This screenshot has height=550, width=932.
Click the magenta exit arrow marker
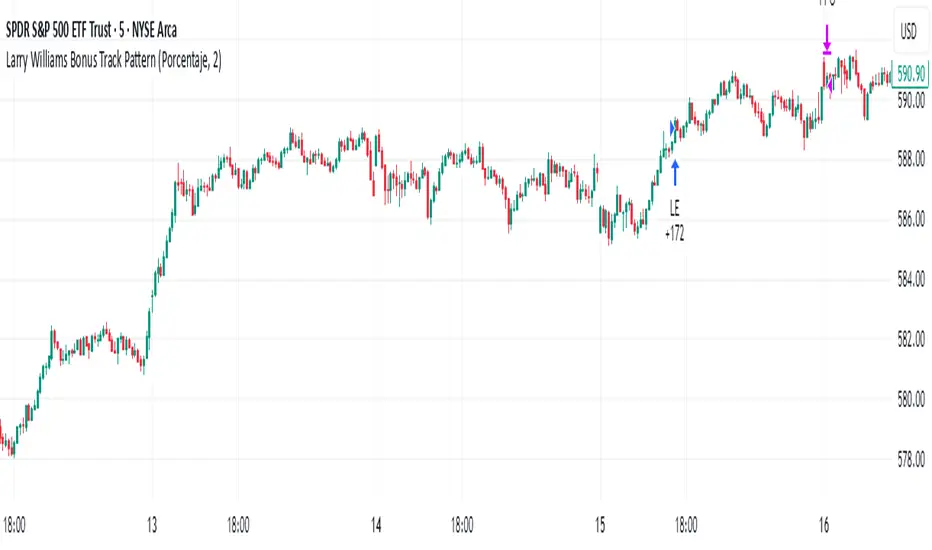[x=827, y=41]
